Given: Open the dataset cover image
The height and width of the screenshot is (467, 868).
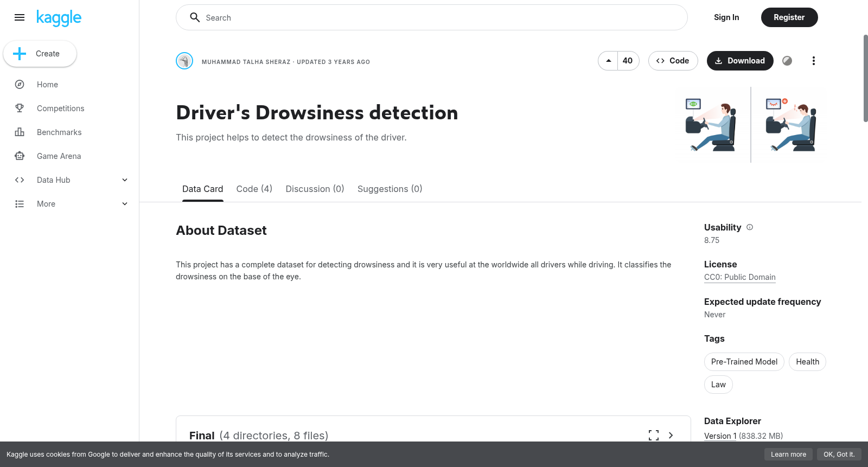Looking at the screenshot, I should coord(751,125).
